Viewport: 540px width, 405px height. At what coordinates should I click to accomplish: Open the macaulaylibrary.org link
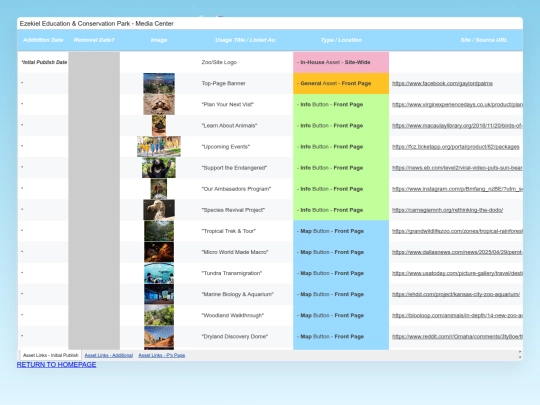(x=457, y=126)
